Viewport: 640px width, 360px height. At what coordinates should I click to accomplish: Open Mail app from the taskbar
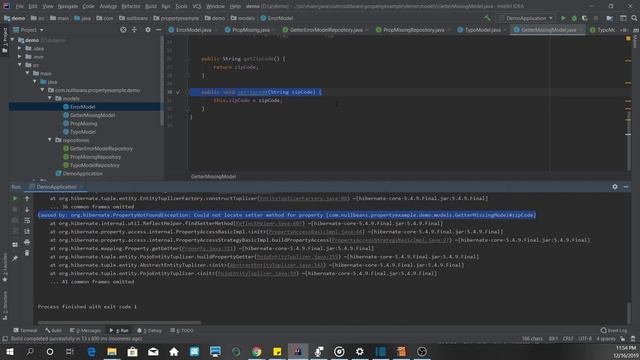(153, 351)
